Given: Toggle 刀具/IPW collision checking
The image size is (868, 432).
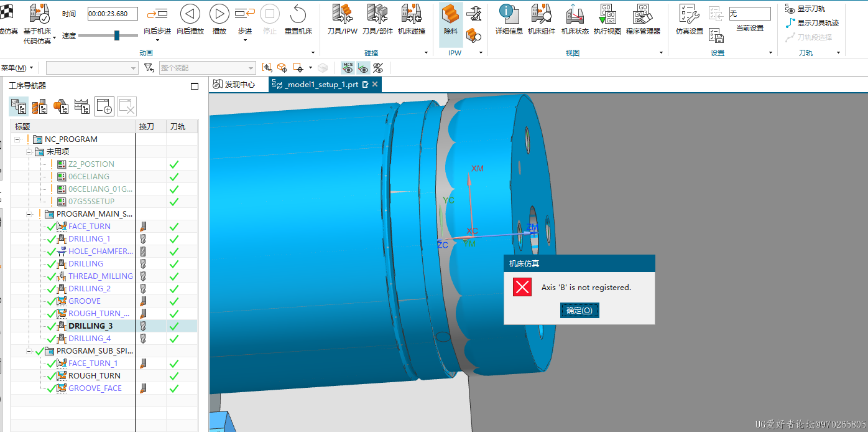Looking at the screenshot, I should [x=342, y=20].
